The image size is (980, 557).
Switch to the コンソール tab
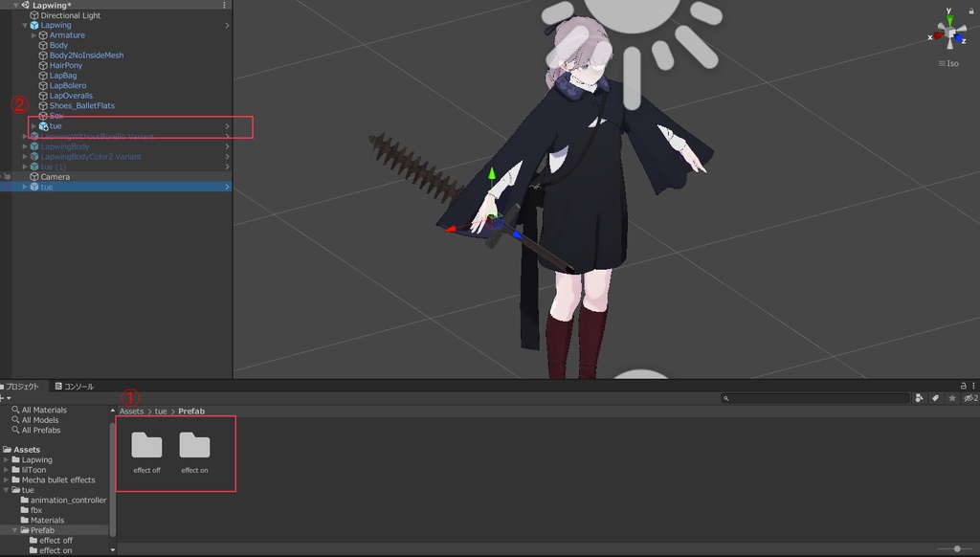[75, 387]
